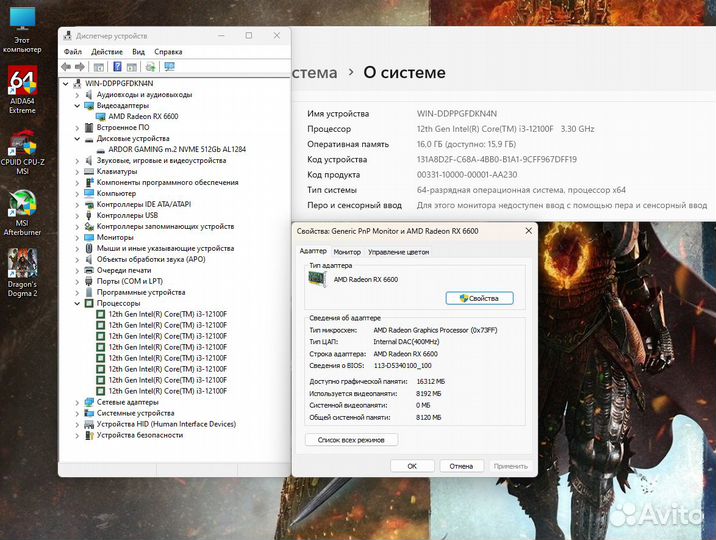716x540 pixels.
Task: Click the Отмена button
Action: (x=461, y=466)
